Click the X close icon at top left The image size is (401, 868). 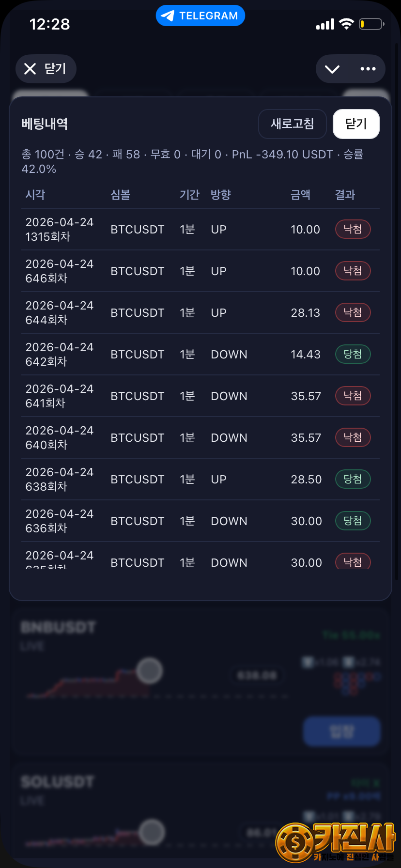point(30,69)
